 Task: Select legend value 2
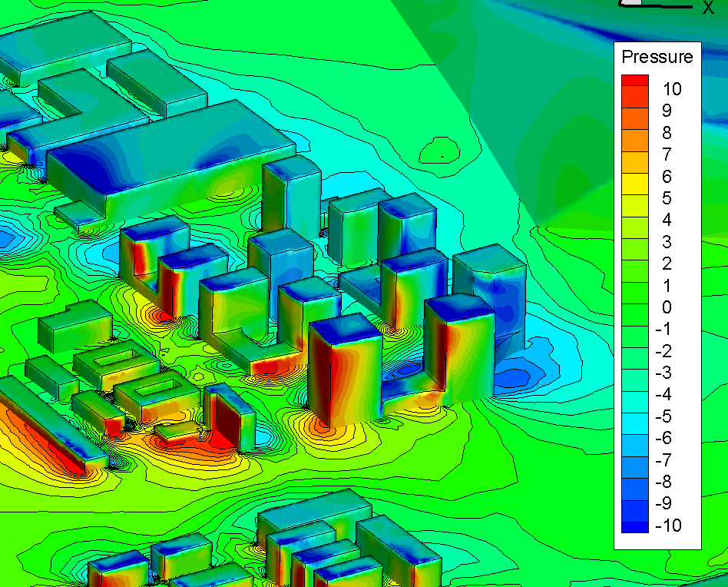pyautogui.click(x=667, y=264)
